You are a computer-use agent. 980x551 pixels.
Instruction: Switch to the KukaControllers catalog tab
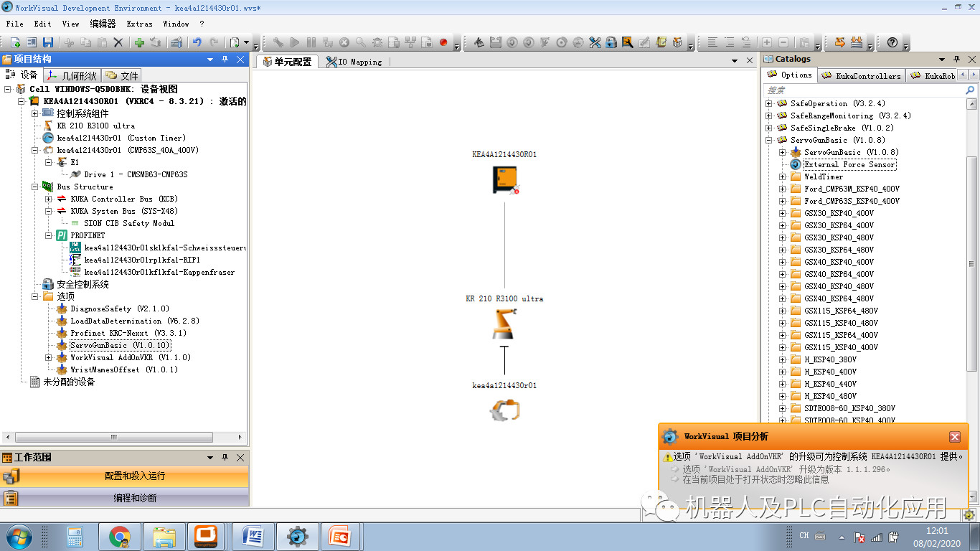[x=862, y=75]
